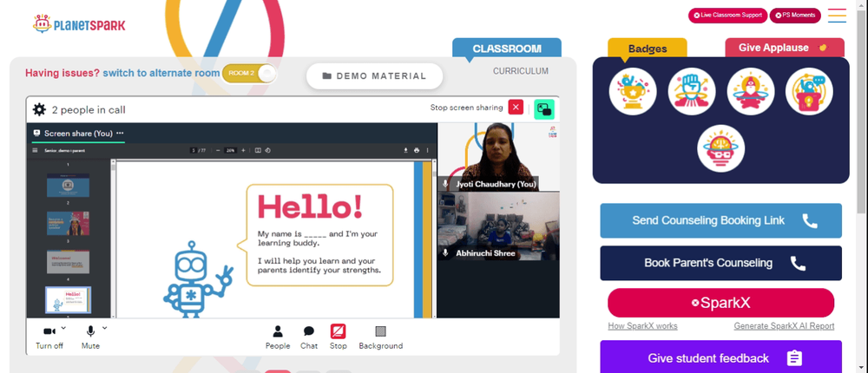
Task: Expand microphone options chevron
Action: pyautogui.click(x=105, y=328)
